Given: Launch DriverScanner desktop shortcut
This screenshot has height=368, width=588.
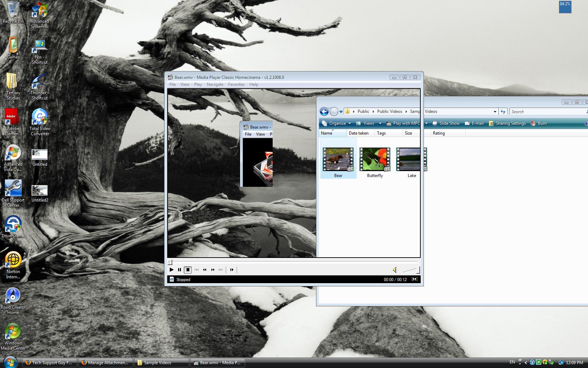Looking at the screenshot, I should [x=13, y=227].
